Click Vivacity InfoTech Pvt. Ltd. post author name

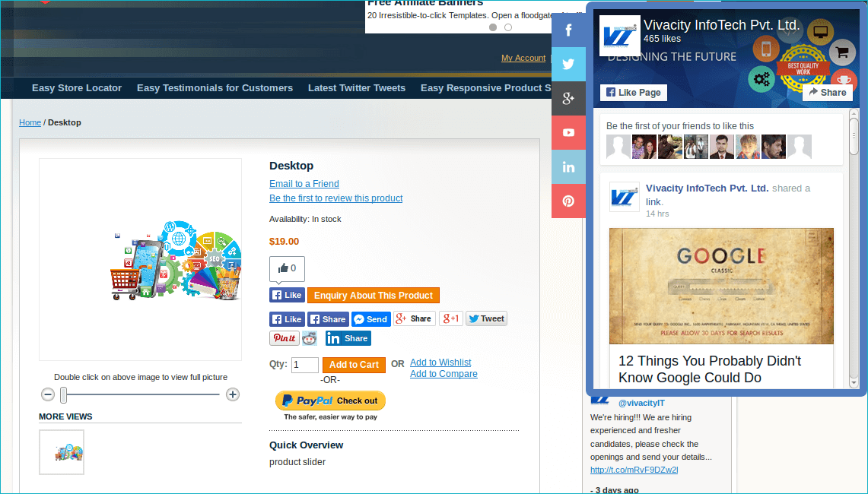[707, 188]
